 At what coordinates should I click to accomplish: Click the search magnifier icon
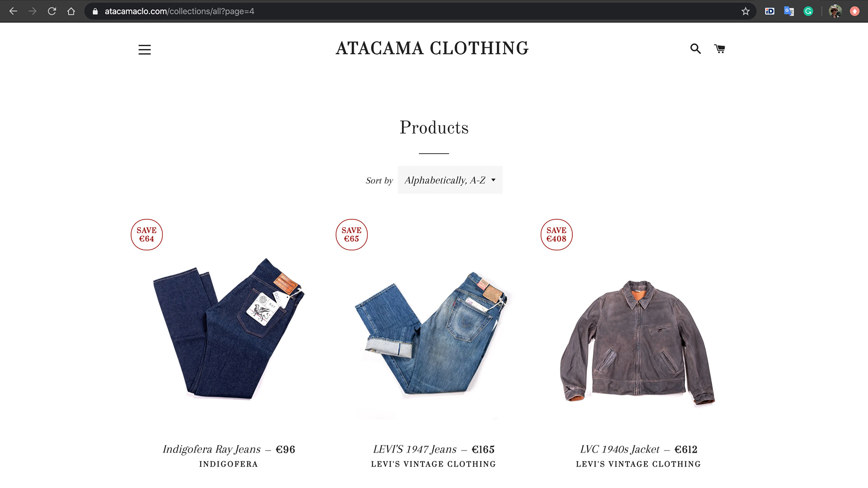click(x=695, y=49)
